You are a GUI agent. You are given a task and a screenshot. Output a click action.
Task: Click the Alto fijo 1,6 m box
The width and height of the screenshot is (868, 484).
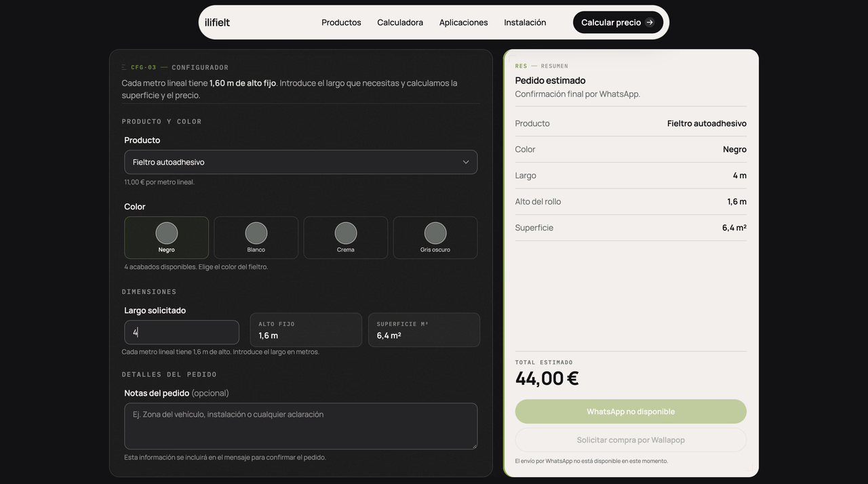[306, 329]
